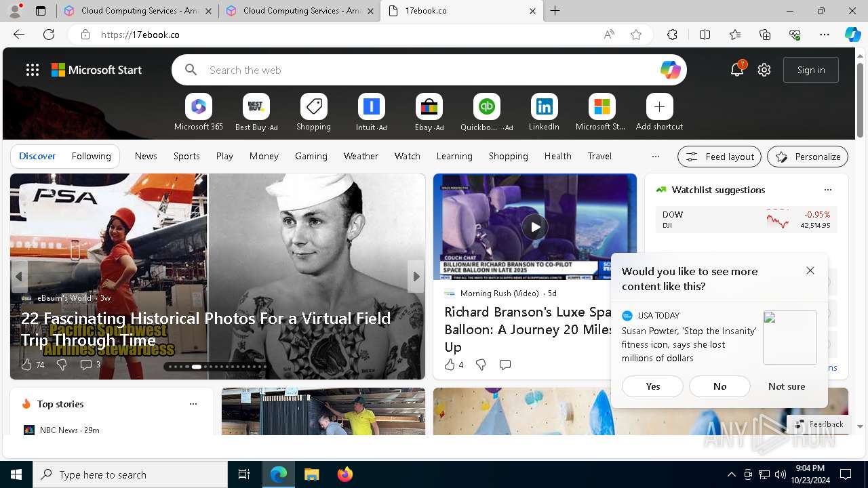Open the Sports category
This screenshot has height=488, width=868.
click(186, 156)
